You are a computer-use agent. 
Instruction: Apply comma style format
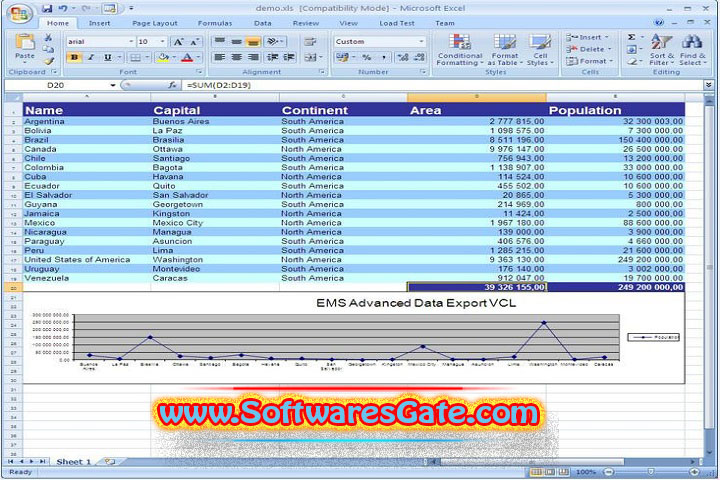[x=383, y=57]
